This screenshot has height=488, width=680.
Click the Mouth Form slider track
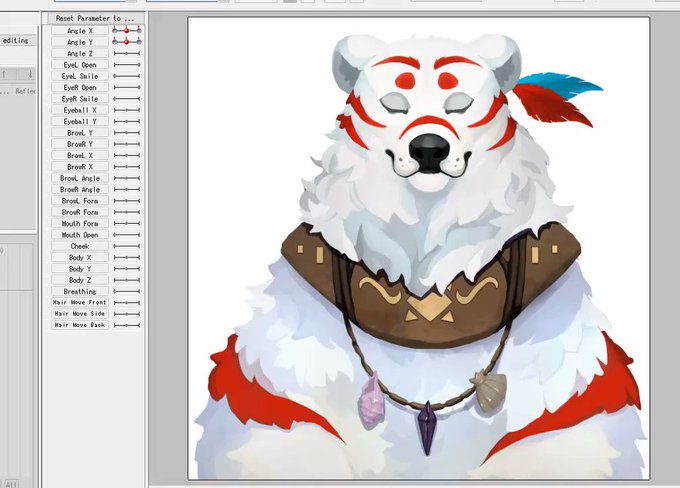pyautogui.click(x=127, y=223)
